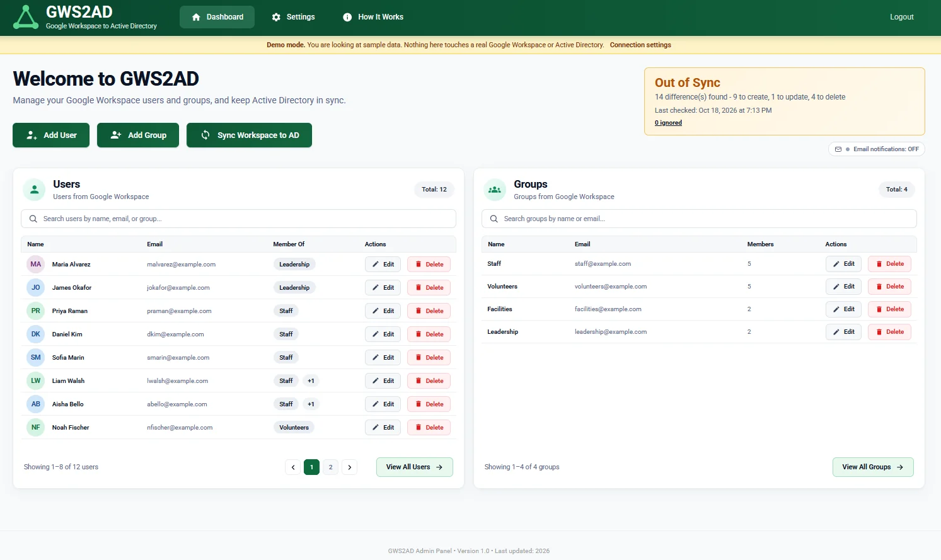Delete user Sofia Marin
This screenshot has height=560, width=941.
(429, 358)
